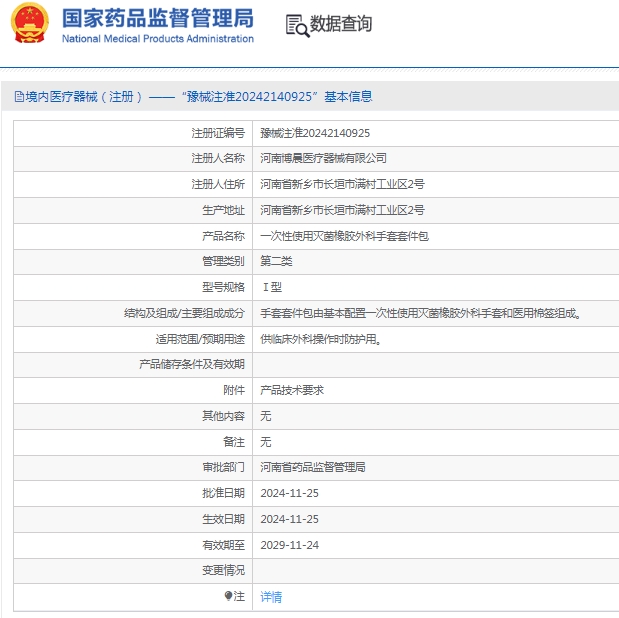The height and width of the screenshot is (618, 619).
Task: Click the 附件 label
Action: 234,390
